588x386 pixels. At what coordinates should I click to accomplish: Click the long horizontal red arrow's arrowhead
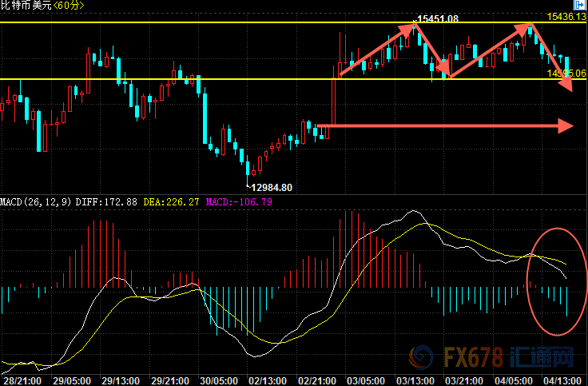point(566,125)
